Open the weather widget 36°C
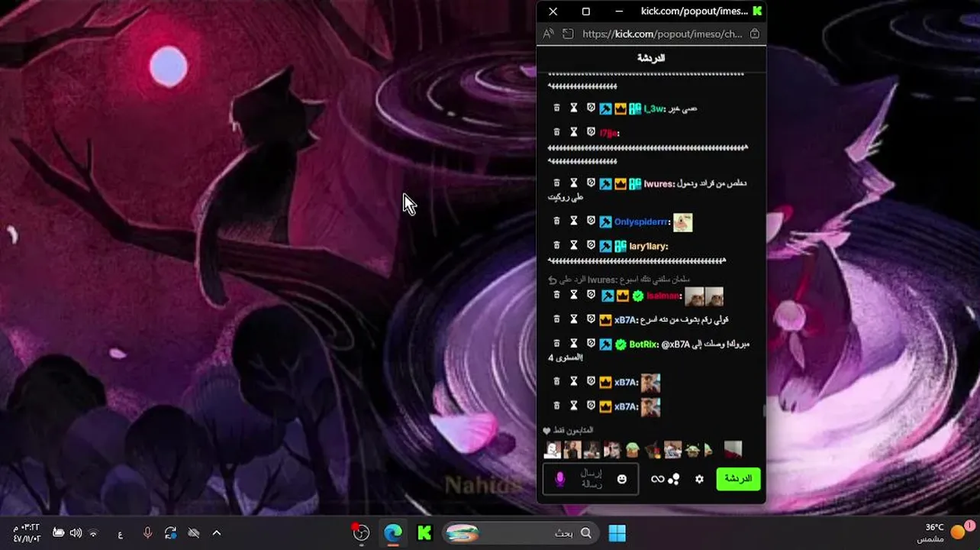 945,532
